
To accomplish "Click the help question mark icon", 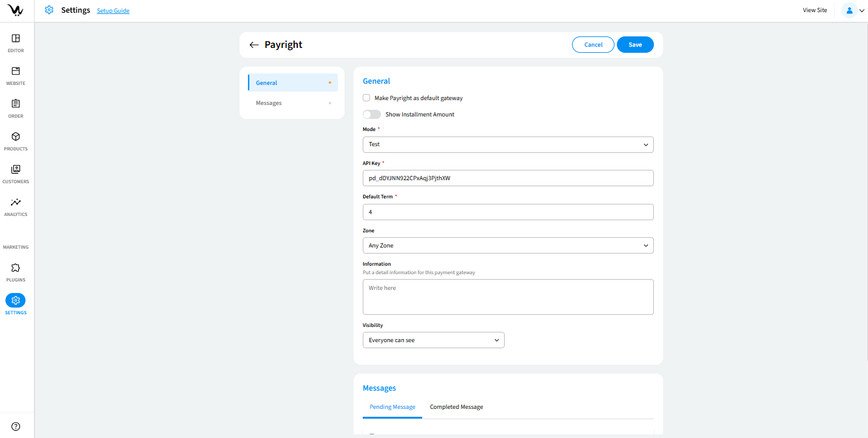I will pos(16,426).
